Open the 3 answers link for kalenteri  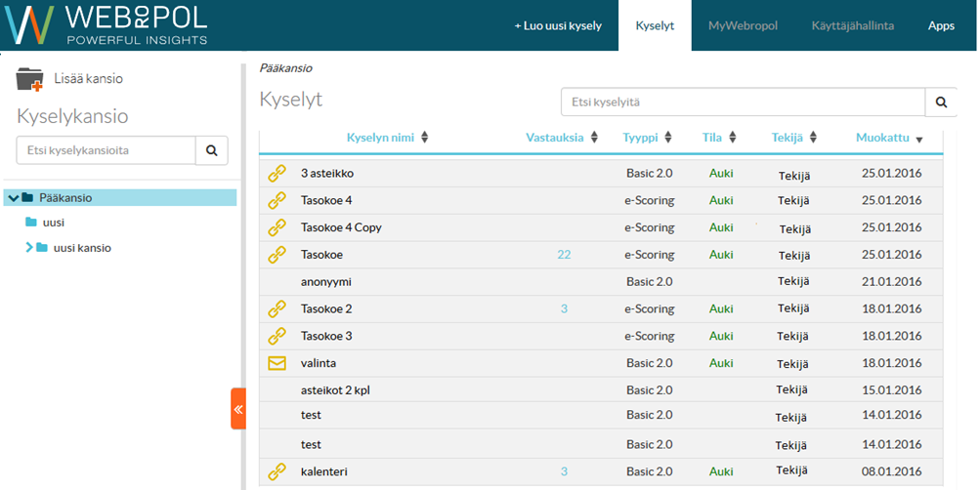(564, 471)
